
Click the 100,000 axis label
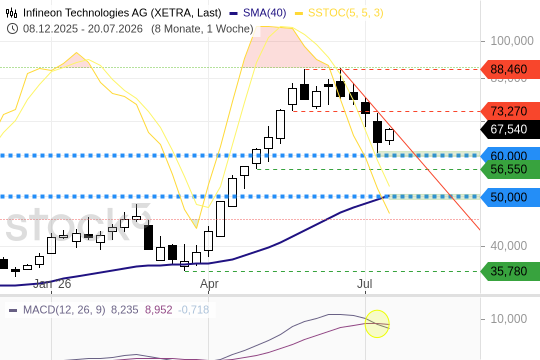tap(512, 41)
